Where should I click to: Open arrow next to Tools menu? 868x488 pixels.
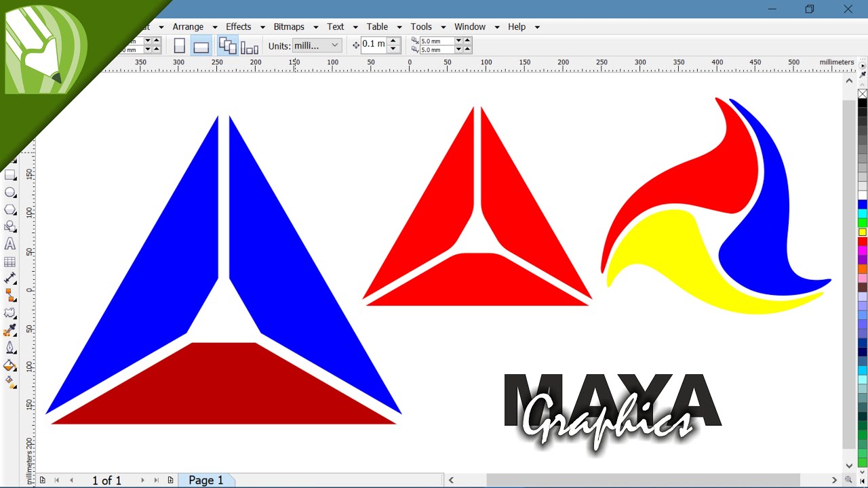(x=443, y=27)
